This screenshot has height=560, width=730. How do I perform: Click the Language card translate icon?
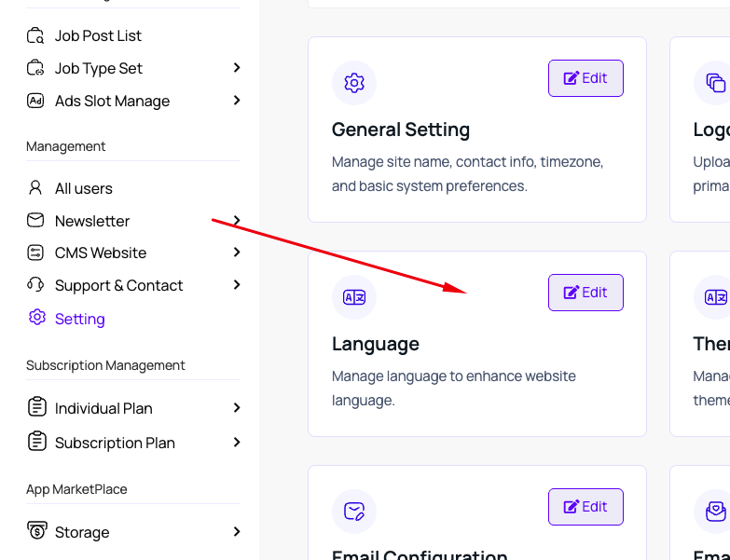(354, 297)
